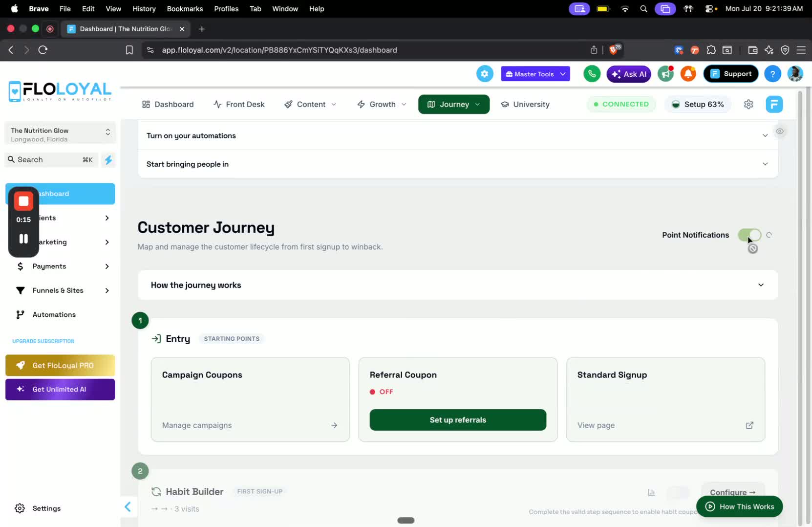Expand the Growth navigation dropdown

pyautogui.click(x=382, y=104)
